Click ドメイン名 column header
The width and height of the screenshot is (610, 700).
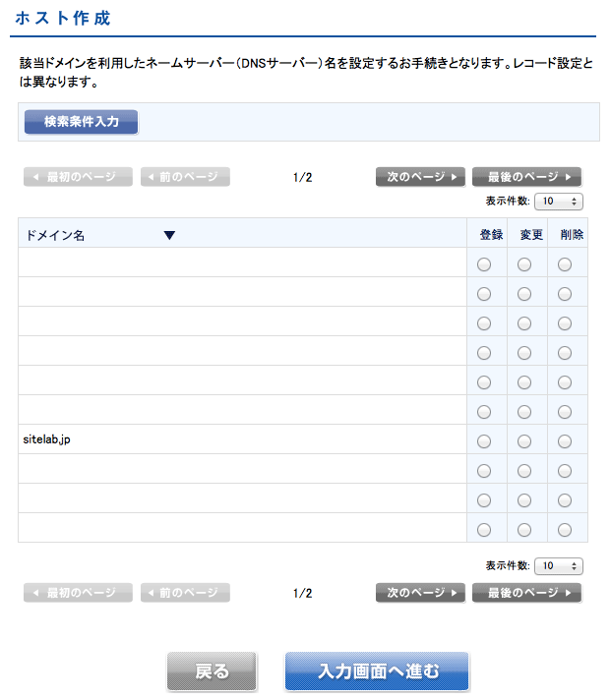click(x=55, y=236)
